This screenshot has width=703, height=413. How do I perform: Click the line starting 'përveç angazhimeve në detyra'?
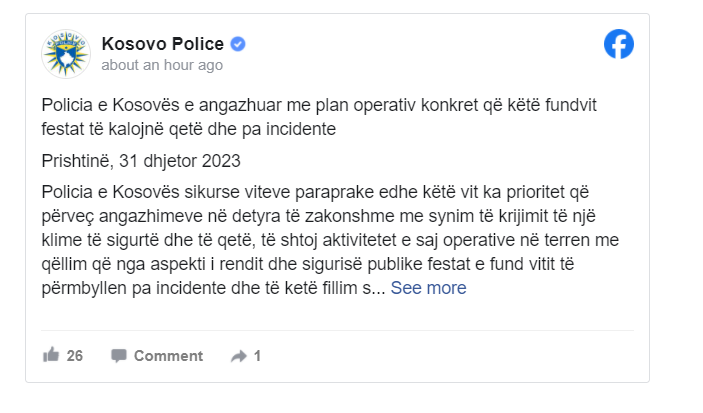click(318, 216)
